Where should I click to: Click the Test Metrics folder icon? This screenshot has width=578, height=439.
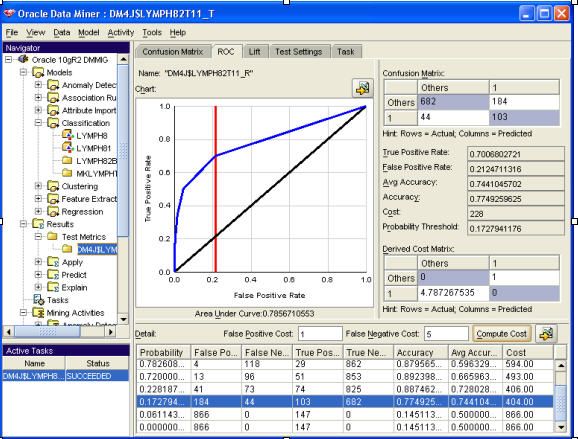(x=52, y=237)
